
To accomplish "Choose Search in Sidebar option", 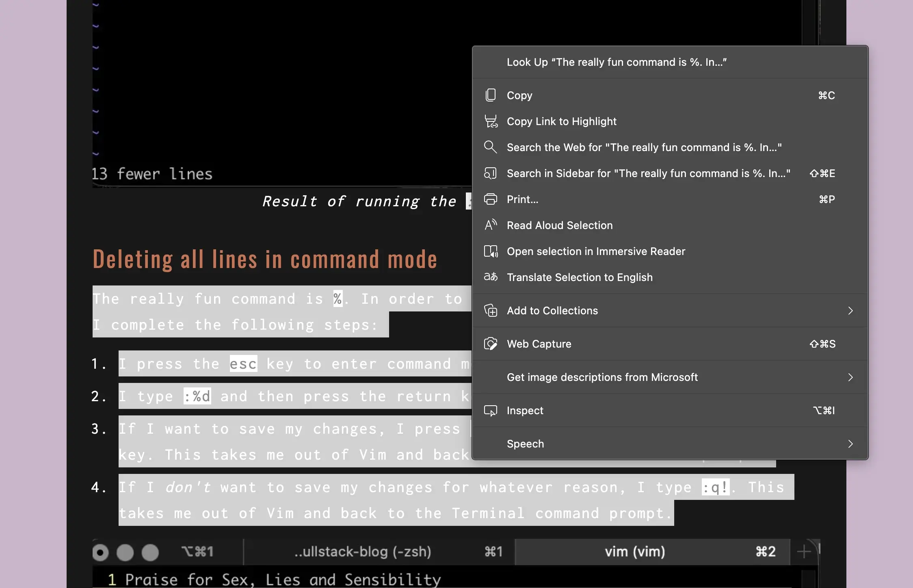I will (x=670, y=173).
